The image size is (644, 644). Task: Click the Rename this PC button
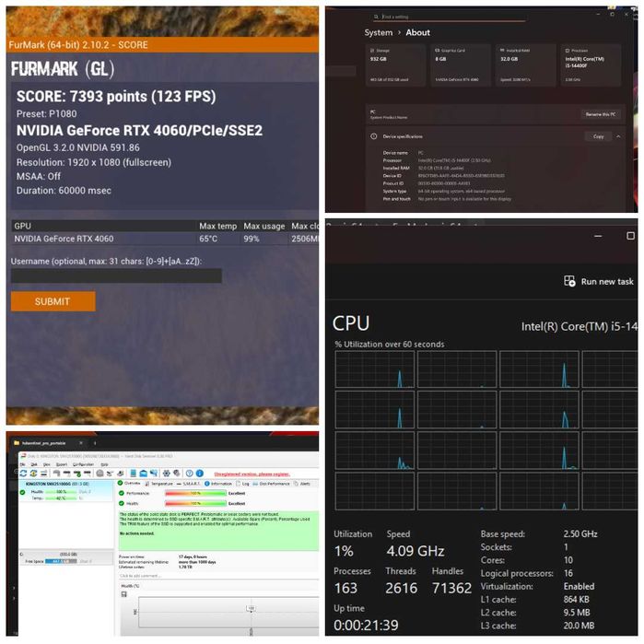601,114
